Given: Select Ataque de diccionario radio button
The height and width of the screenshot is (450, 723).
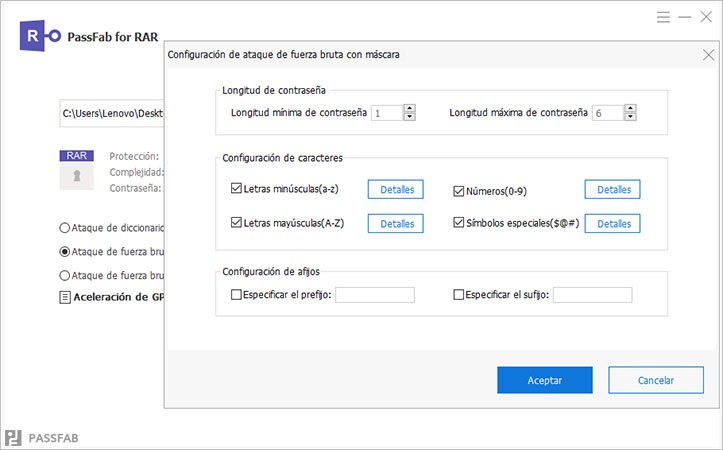Looking at the screenshot, I should pyautogui.click(x=65, y=228).
